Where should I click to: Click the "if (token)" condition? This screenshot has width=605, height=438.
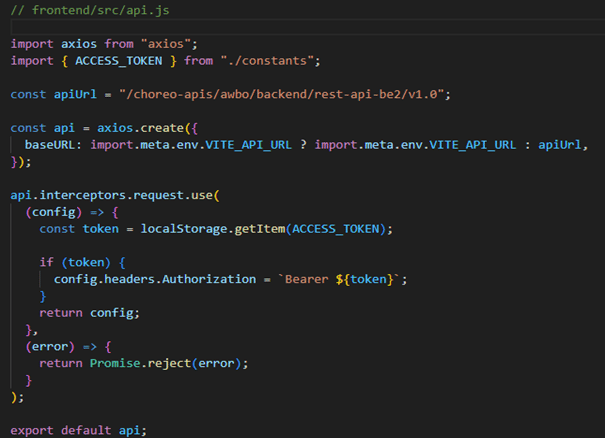(74, 262)
